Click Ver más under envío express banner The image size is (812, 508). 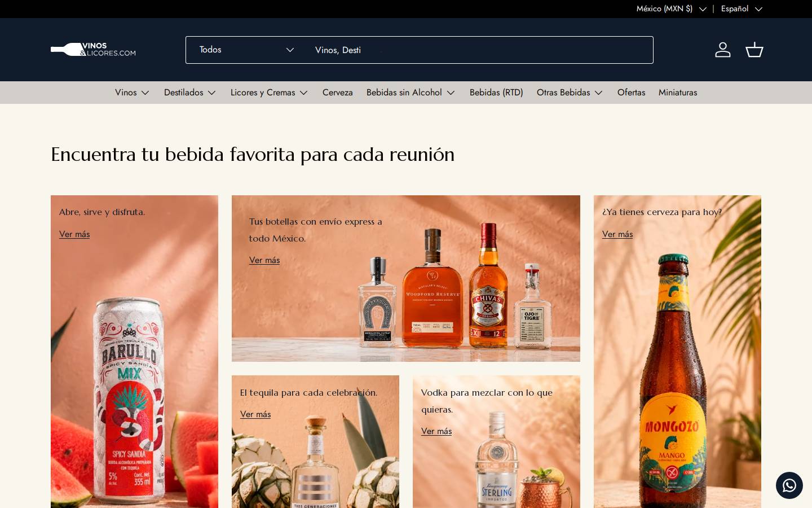(x=264, y=260)
